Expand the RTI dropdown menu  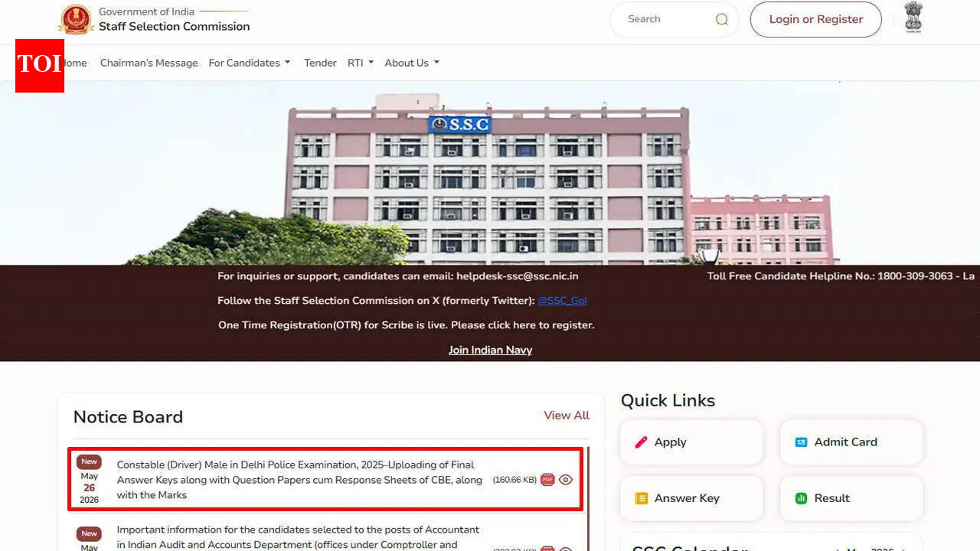[361, 63]
